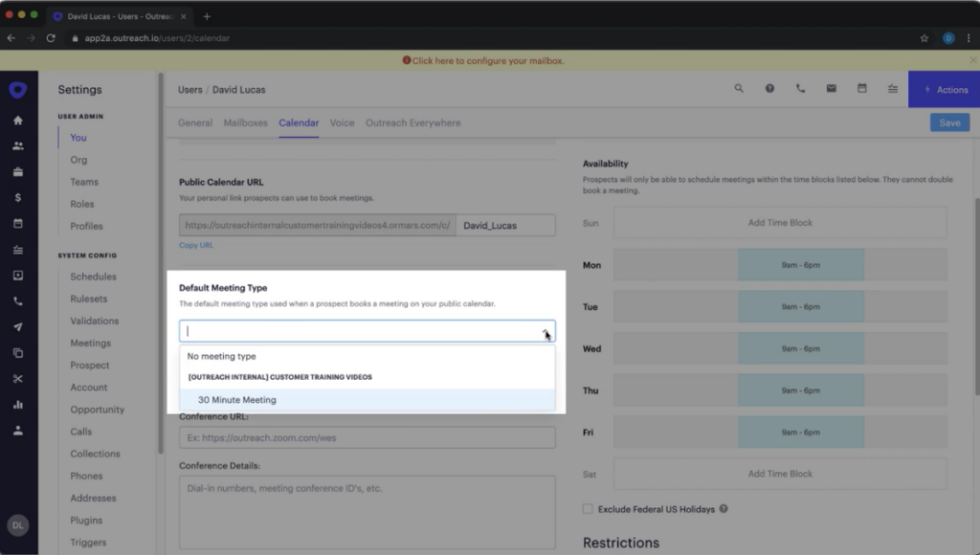Open Schedules in System Config
Screen dimensions: 980x555
[x=93, y=277]
